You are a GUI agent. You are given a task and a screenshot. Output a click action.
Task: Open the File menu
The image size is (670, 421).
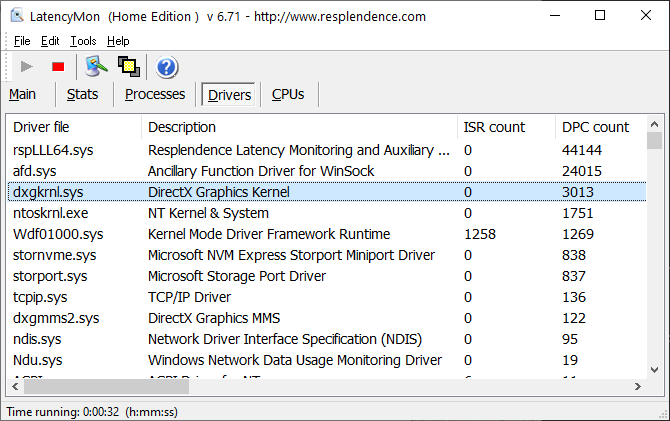click(x=22, y=41)
